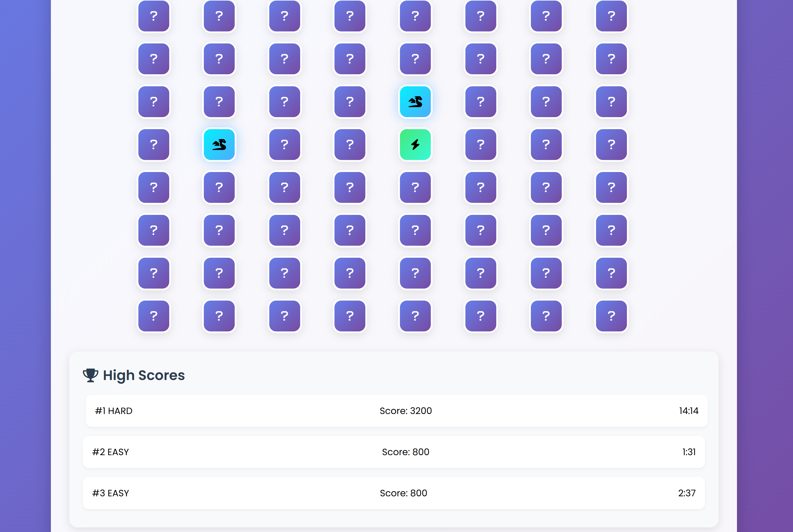793x532 pixels.
Task: Flip the hidden card immediately right of lower dragon card
Action: point(284,145)
